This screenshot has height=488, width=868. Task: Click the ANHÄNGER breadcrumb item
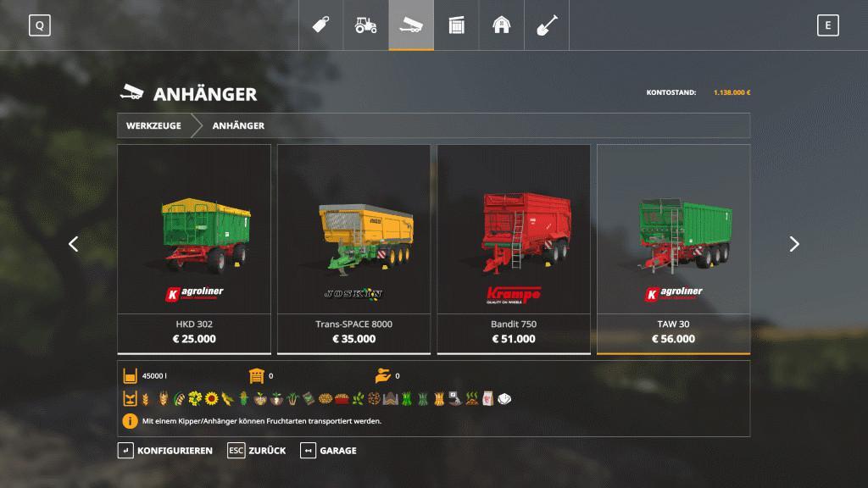[x=238, y=125]
